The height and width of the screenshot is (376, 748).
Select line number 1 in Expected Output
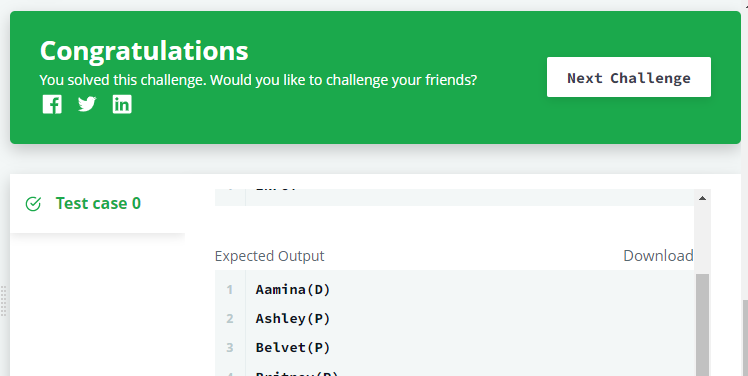coord(229,290)
